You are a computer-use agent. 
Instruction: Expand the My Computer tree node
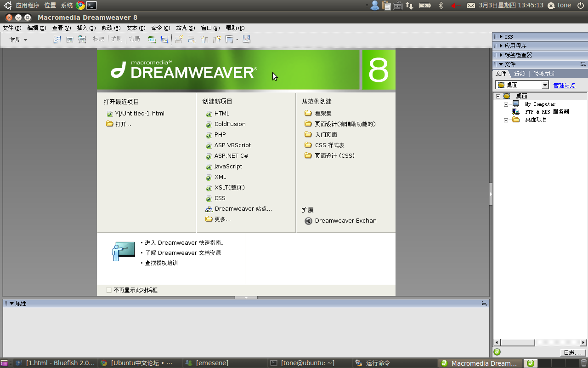(506, 104)
